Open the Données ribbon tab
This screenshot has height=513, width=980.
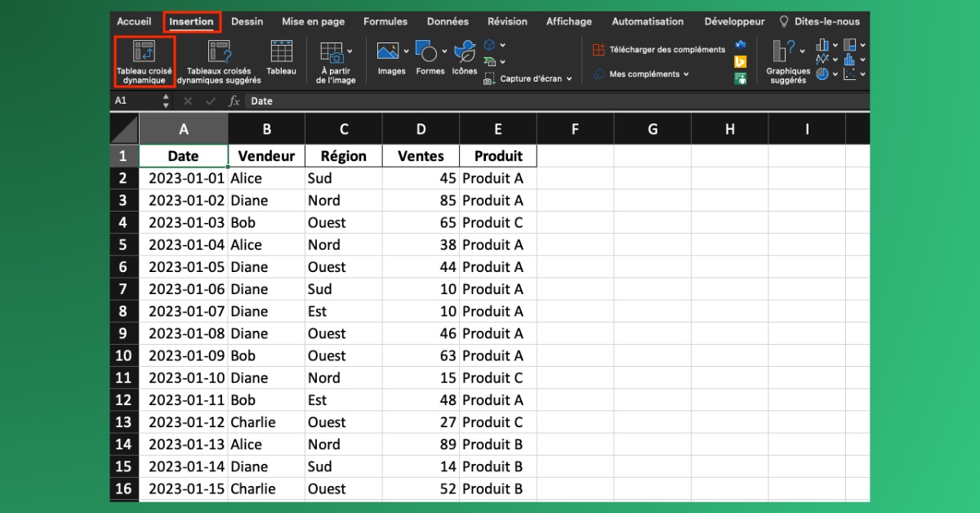point(448,21)
